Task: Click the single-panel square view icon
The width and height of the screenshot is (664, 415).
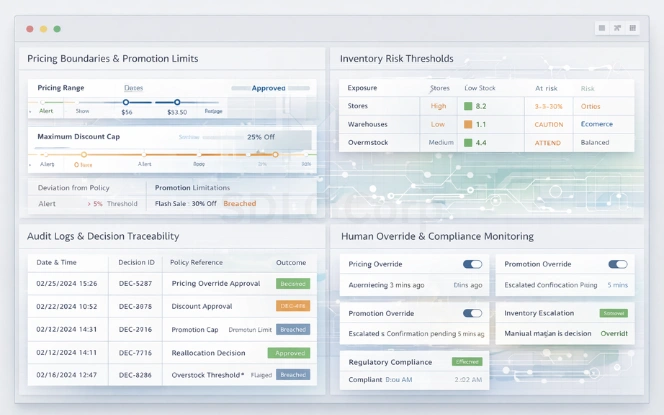Action: click(602, 28)
